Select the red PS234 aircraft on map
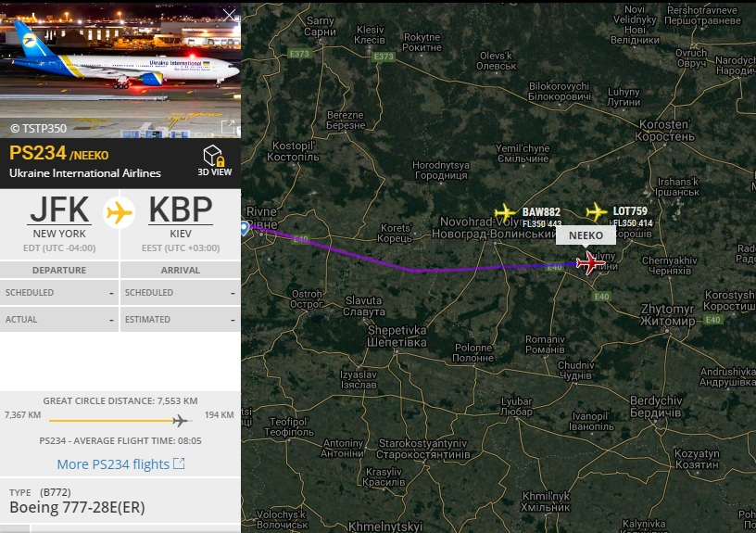 pos(589,263)
